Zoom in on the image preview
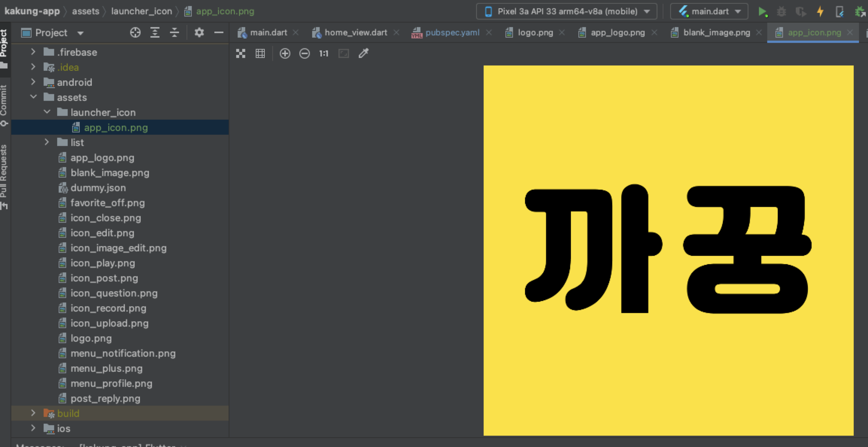Image resolution: width=868 pixels, height=447 pixels. click(285, 54)
